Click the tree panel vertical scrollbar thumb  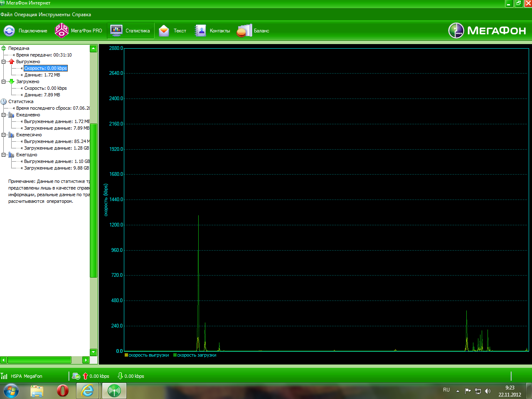click(94, 200)
